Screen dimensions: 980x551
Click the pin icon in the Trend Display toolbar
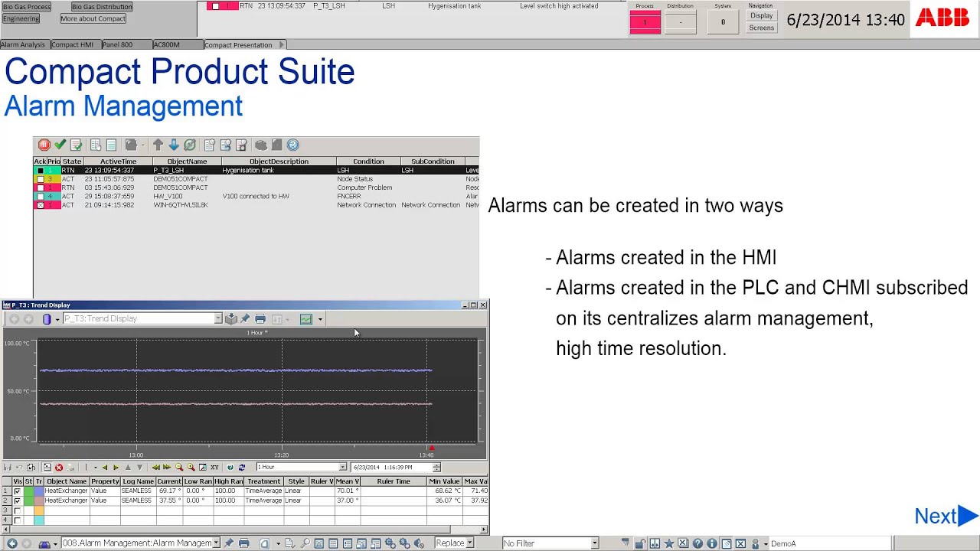click(x=245, y=319)
